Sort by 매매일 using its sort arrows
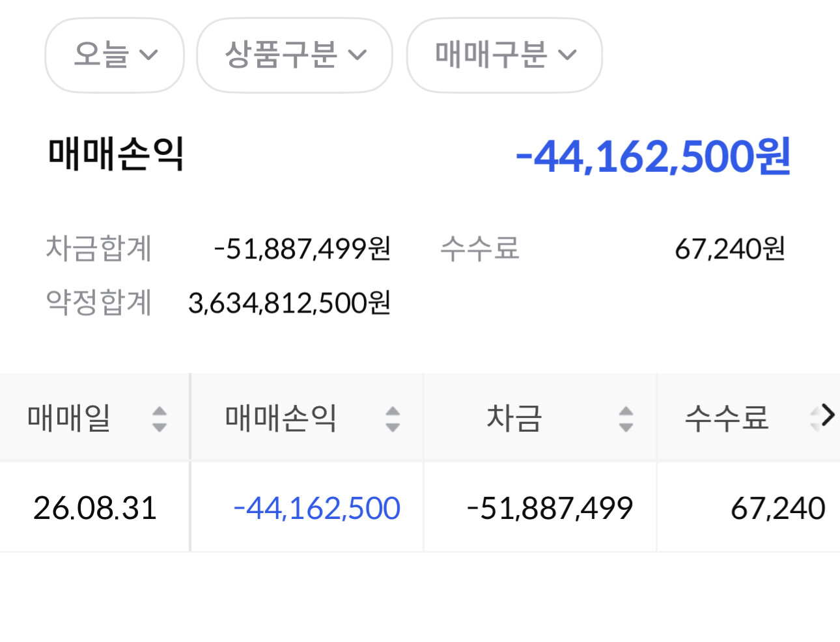The width and height of the screenshot is (840, 642). (160, 419)
